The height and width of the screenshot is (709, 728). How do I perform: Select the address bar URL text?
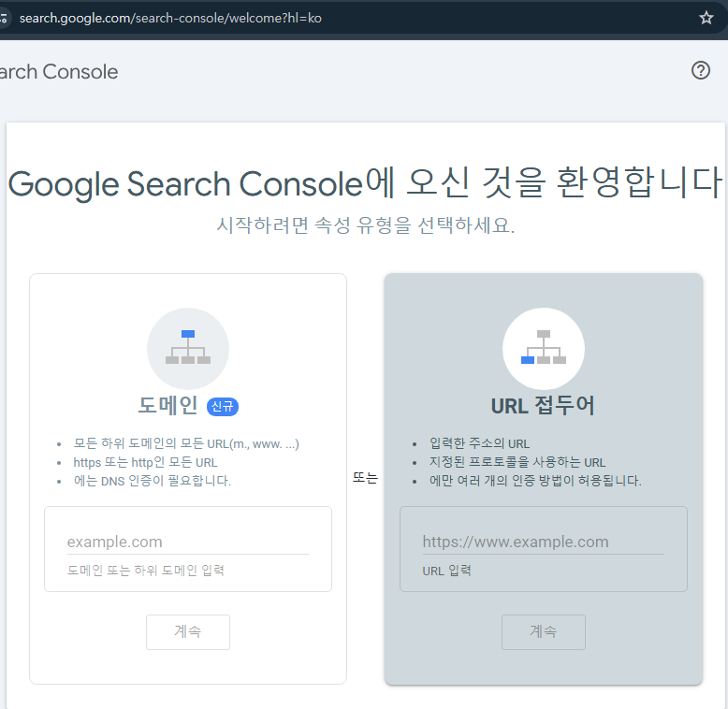tap(170, 18)
